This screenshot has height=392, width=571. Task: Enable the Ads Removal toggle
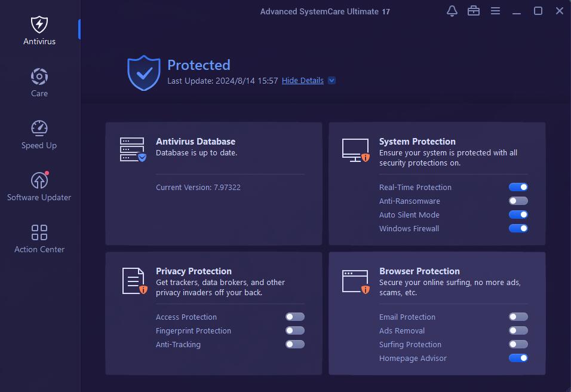click(x=518, y=330)
